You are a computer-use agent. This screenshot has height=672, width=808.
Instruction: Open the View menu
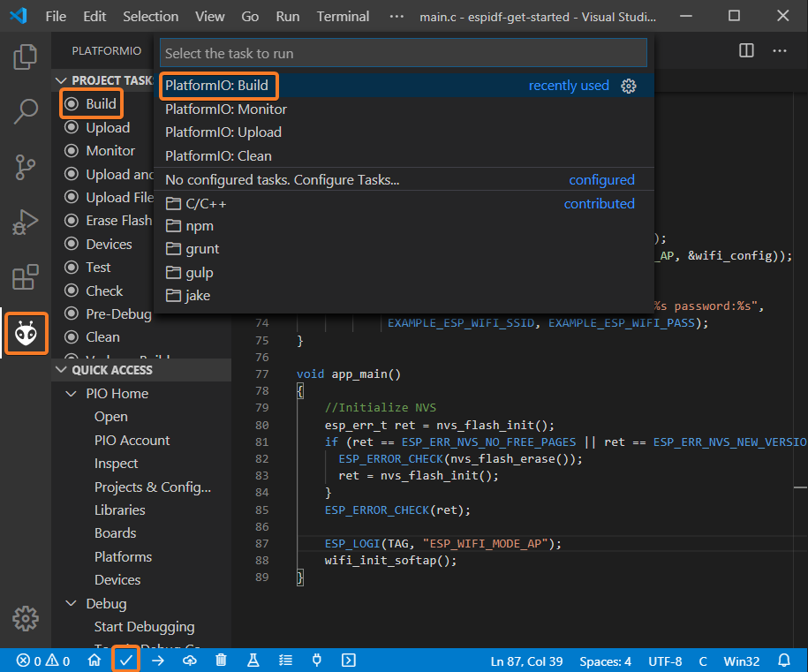coord(210,17)
